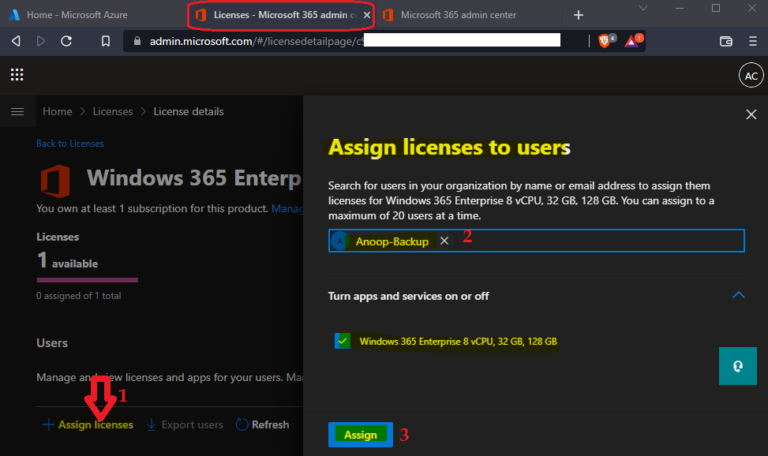Screen dimensions: 768x456
Task: Close the Assign licenses to users panel
Action: [x=751, y=115]
